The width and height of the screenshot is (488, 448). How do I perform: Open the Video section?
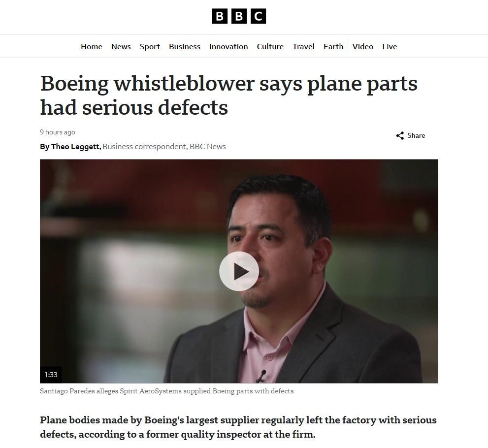pos(362,47)
